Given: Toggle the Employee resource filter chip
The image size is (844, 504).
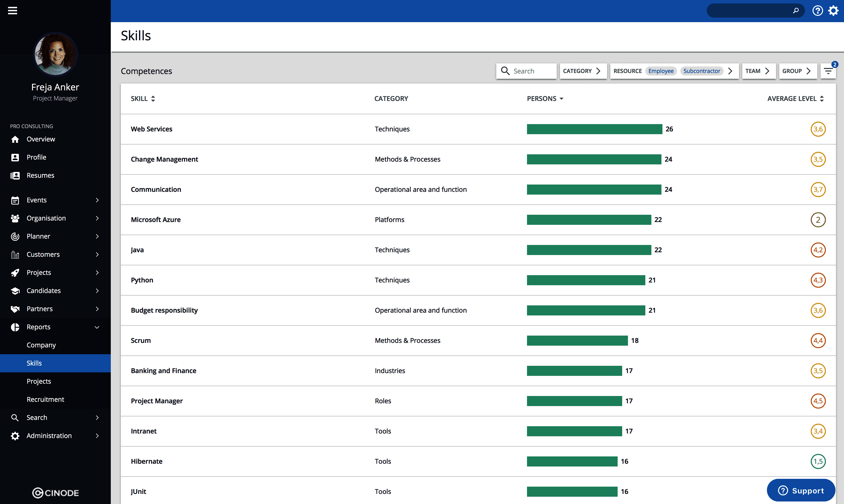Looking at the screenshot, I should point(661,71).
